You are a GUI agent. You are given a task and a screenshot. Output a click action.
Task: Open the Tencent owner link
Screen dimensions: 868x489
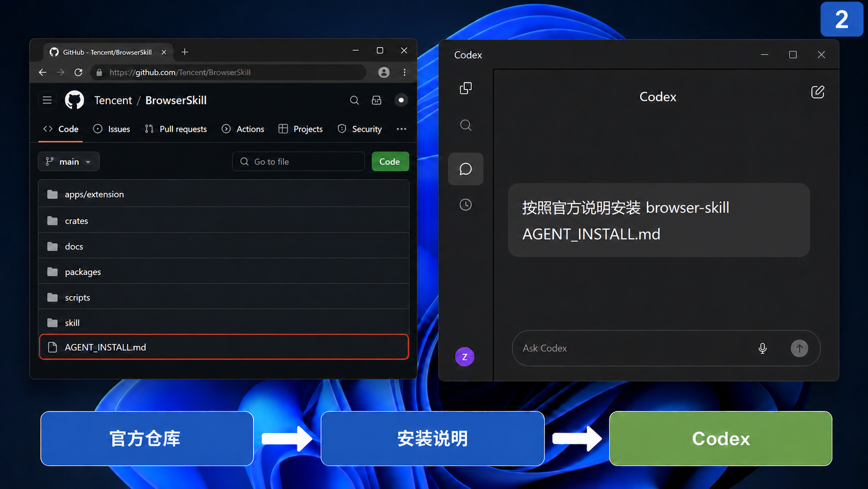tap(113, 100)
